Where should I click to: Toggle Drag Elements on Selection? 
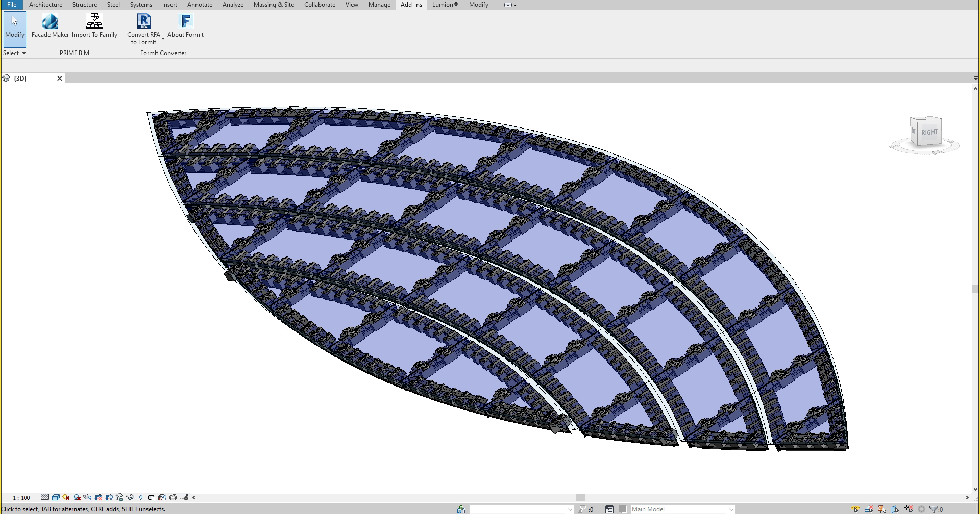tap(909, 509)
